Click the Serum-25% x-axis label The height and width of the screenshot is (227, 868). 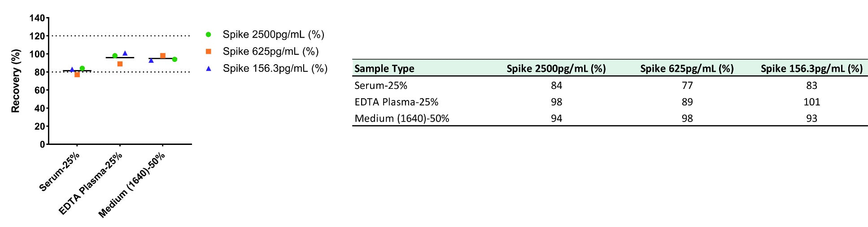(60, 172)
